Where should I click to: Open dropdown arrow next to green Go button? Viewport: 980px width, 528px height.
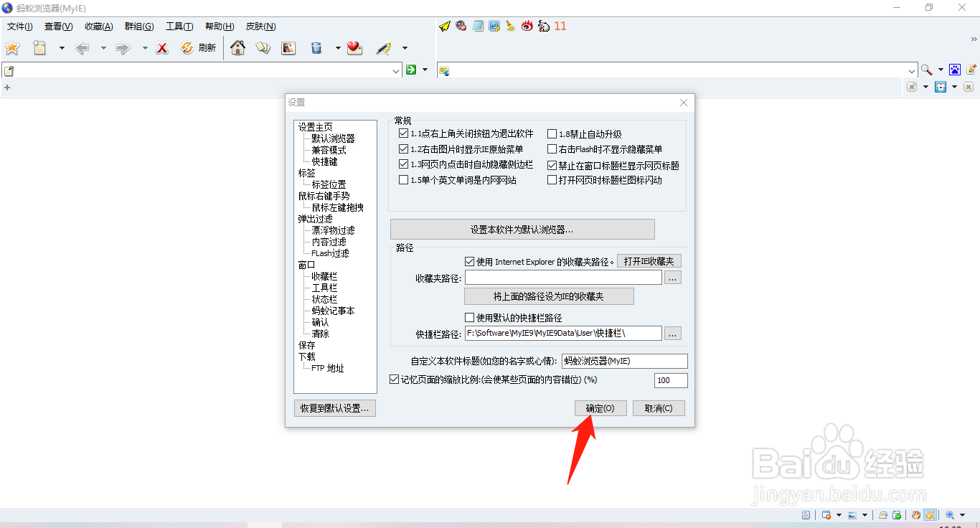point(425,70)
